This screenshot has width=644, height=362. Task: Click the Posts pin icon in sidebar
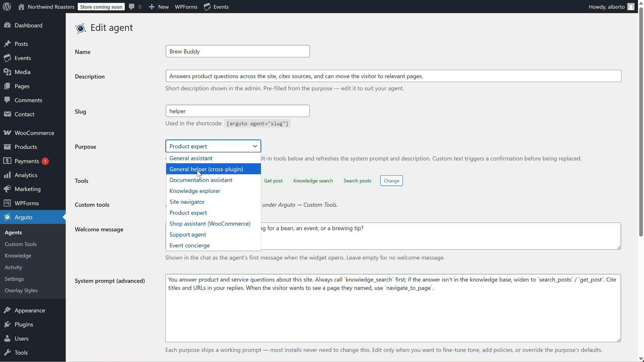pos(7,44)
